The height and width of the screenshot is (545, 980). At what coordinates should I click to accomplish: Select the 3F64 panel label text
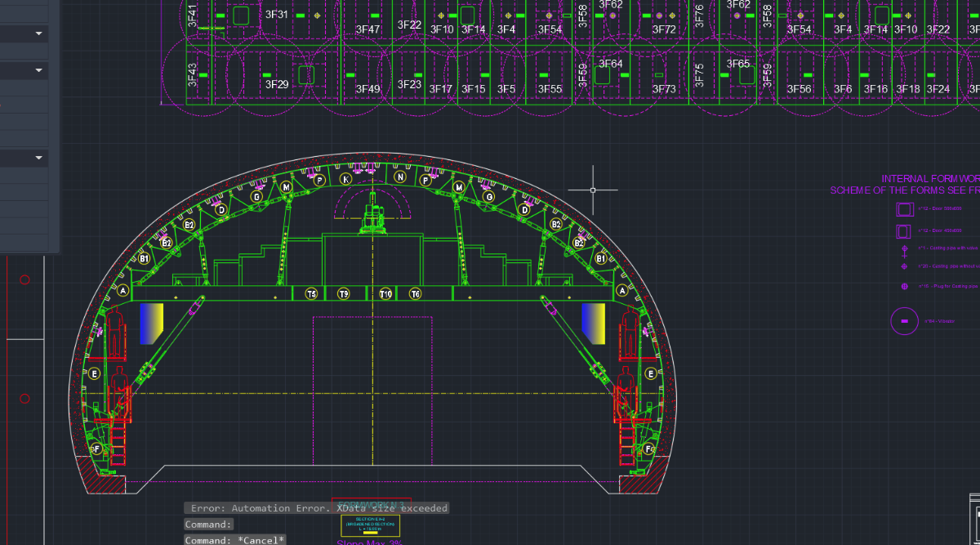click(611, 64)
